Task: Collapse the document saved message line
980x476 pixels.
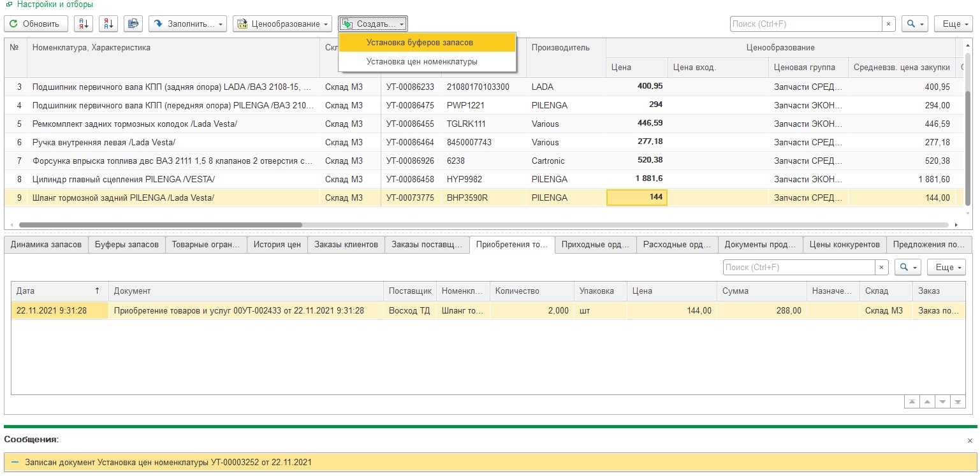Action: (15, 462)
